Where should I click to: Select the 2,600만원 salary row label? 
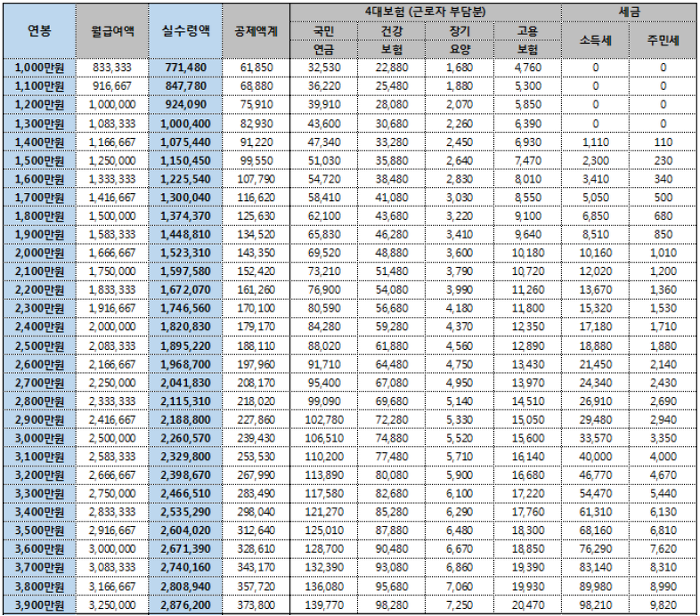click(40, 365)
